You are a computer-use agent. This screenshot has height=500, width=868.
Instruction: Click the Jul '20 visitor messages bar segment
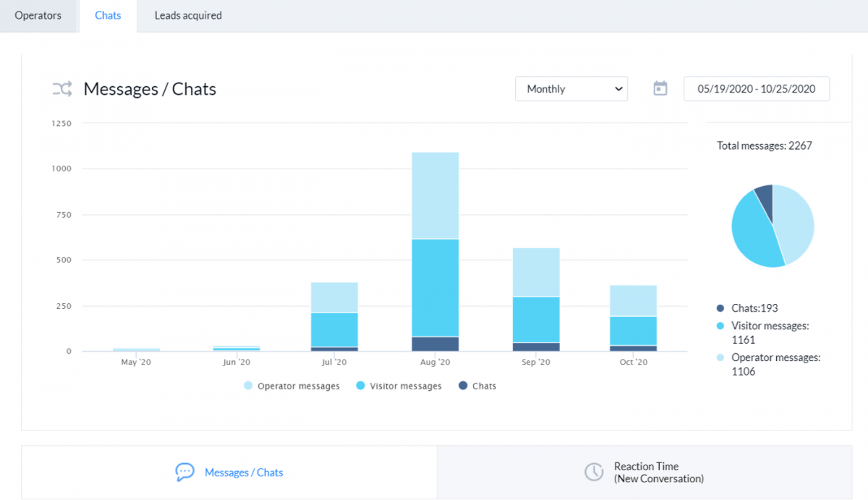(x=334, y=329)
